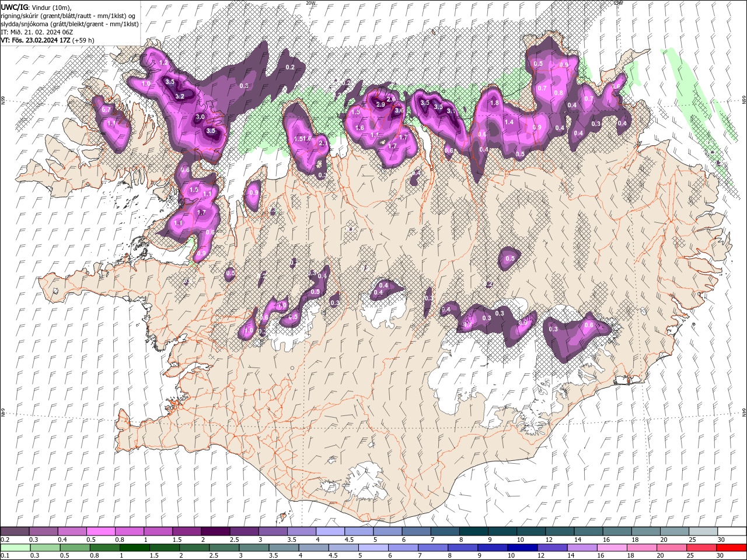Click the '15W' longitude label at the map edge
This screenshot has width=747, height=560.
click(618, 3)
